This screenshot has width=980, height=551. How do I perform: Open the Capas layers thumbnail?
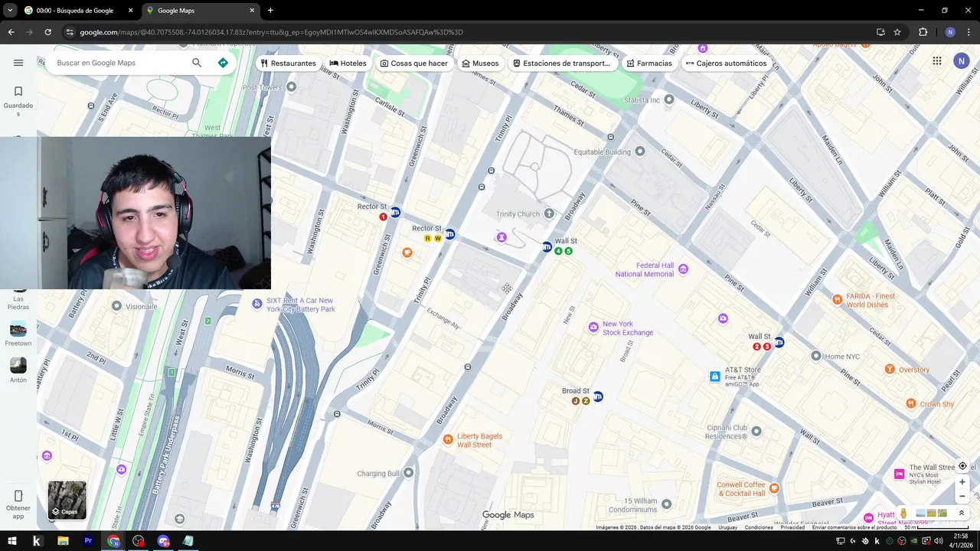[x=67, y=500]
